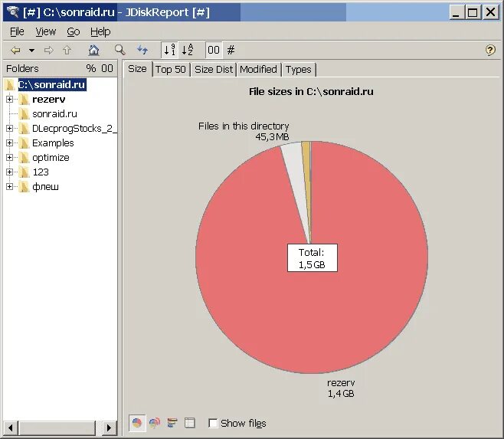Click the rezerv folder icon
504x439 pixels.
24,100
